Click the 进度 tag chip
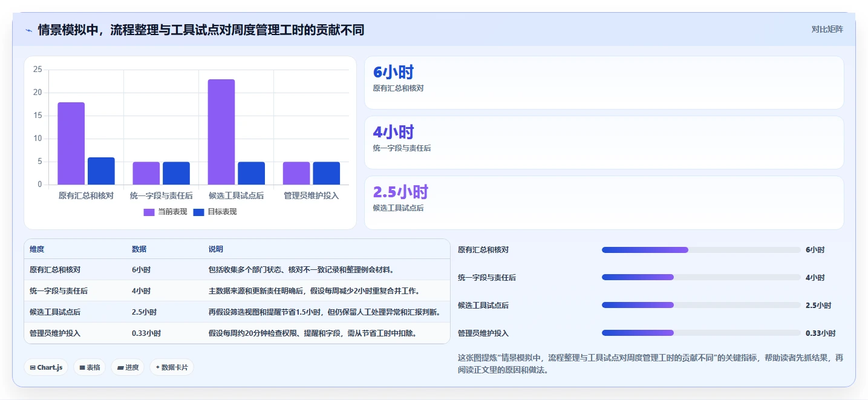 (128, 367)
